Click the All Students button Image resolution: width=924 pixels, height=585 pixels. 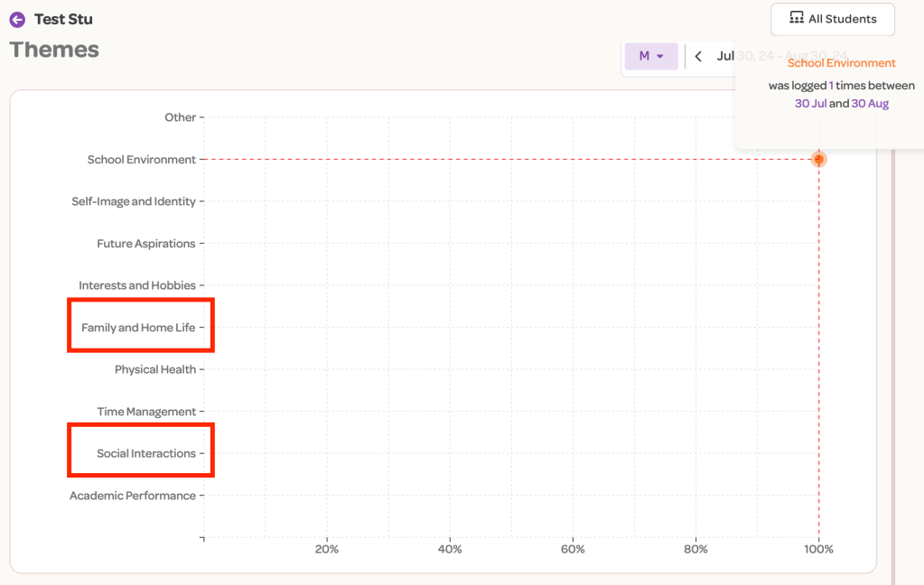click(832, 19)
